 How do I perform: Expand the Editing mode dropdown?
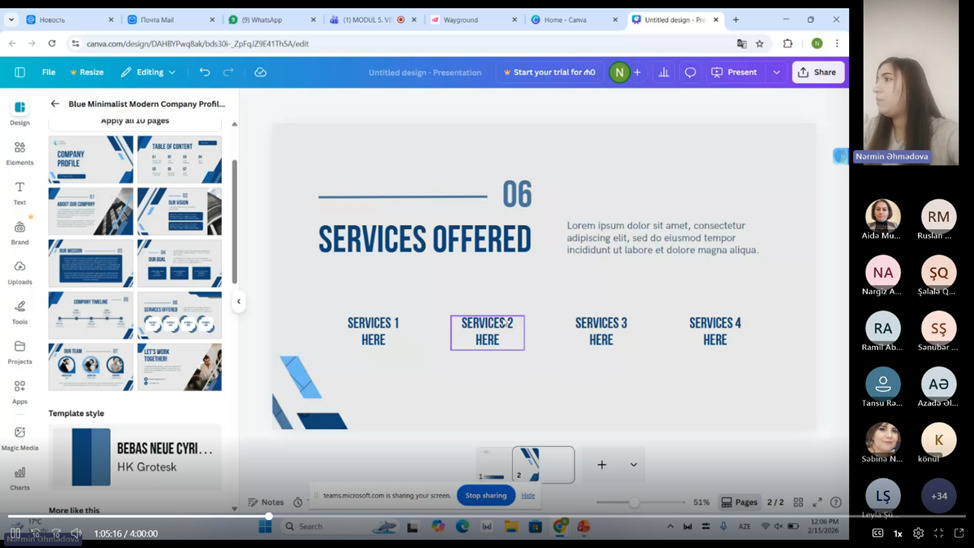148,72
